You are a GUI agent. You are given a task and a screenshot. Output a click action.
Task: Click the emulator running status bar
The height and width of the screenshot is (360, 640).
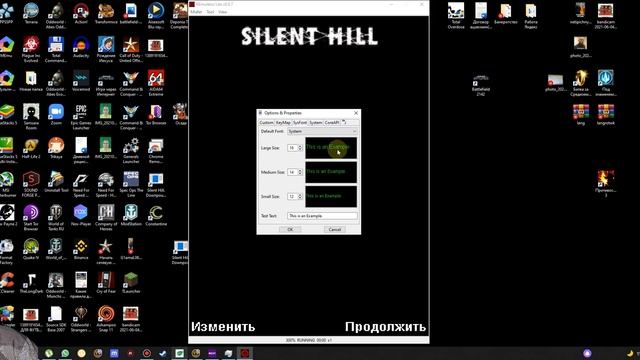pyautogui.click(x=309, y=340)
